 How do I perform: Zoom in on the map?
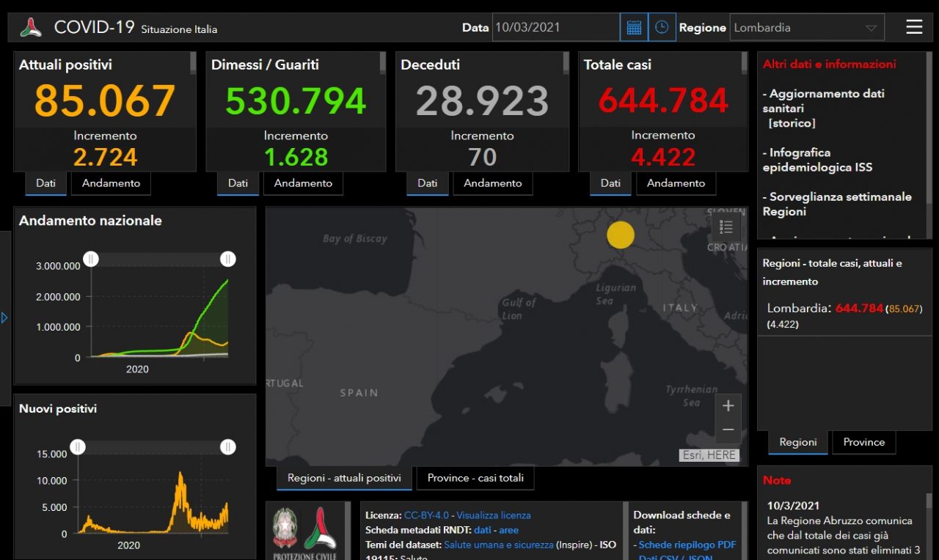coord(728,406)
